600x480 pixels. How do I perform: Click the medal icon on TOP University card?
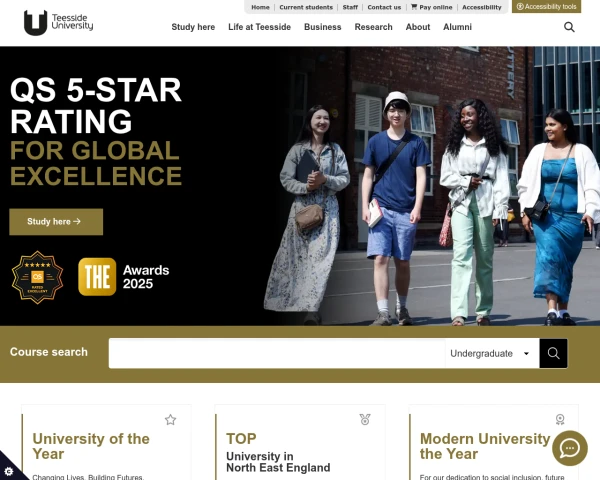click(x=365, y=419)
